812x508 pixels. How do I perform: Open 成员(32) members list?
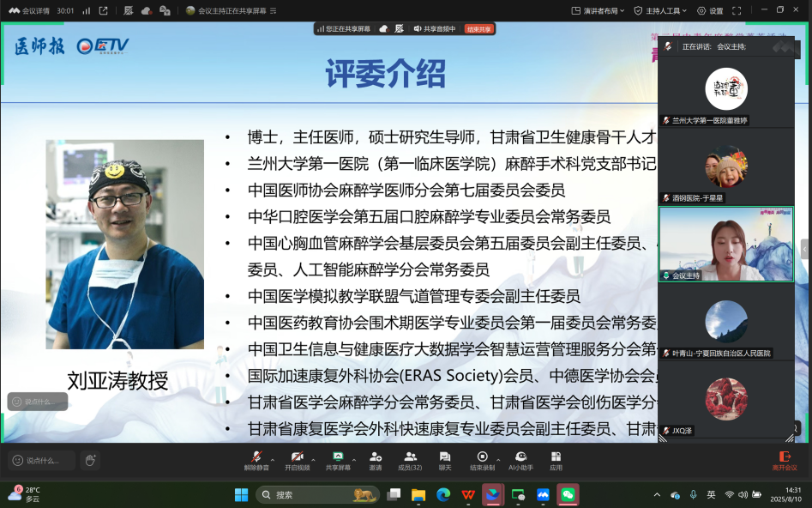pos(410,460)
